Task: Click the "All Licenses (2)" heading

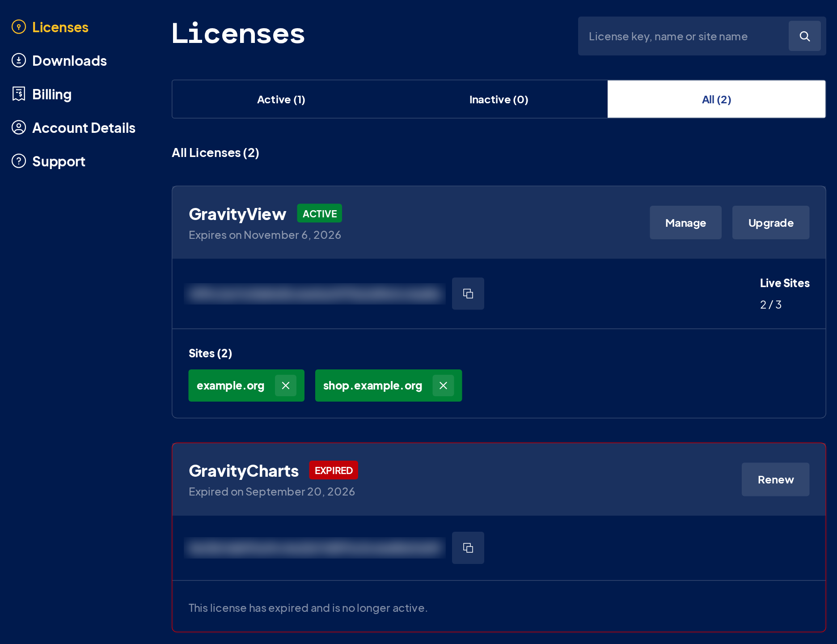Action: [x=216, y=153]
